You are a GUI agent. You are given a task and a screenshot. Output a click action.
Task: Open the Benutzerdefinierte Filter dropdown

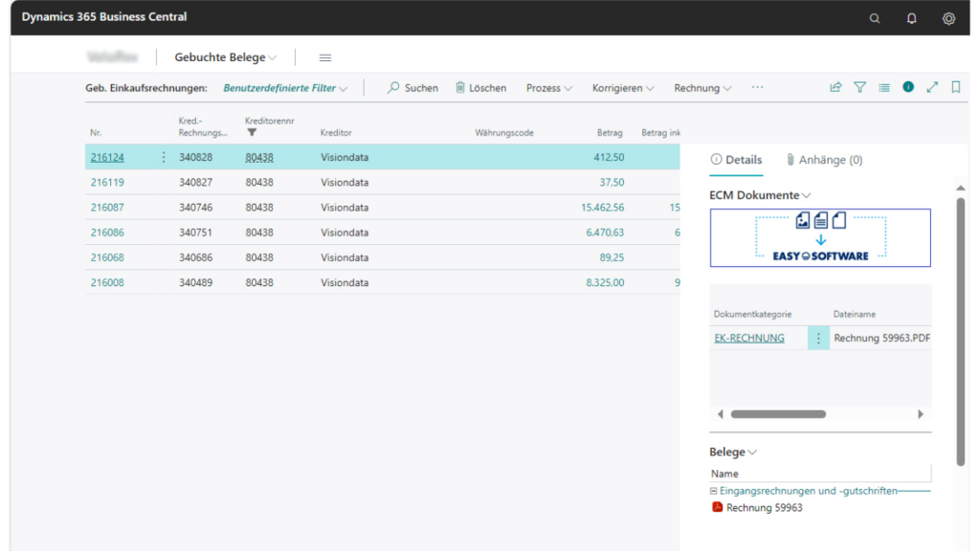coord(285,88)
